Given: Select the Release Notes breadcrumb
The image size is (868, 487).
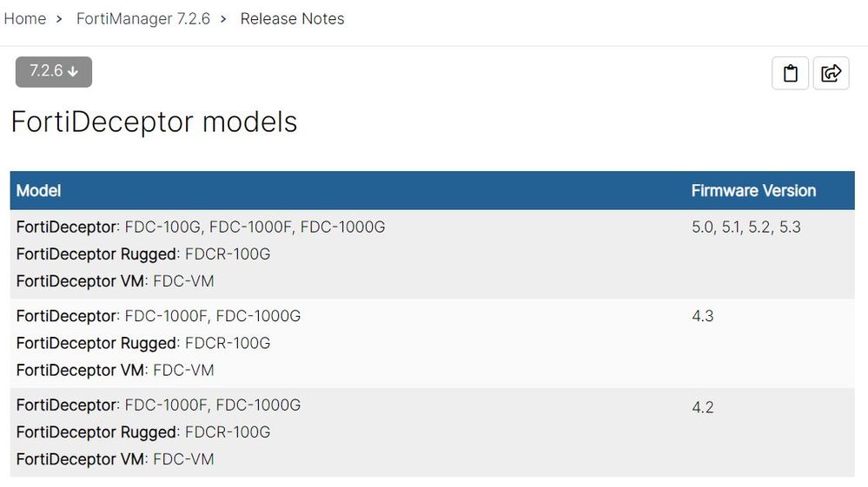Looking at the screenshot, I should [x=292, y=19].
